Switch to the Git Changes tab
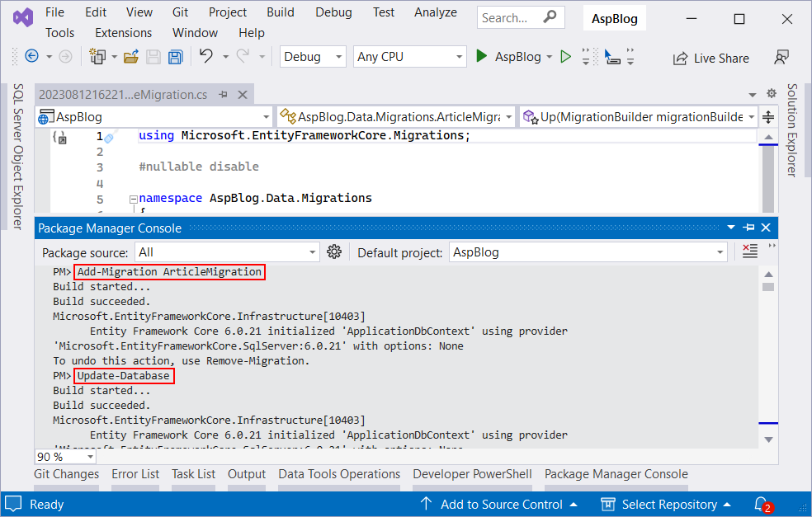The height and width of the screenshot is (517, 812). (x=66, y=474)
